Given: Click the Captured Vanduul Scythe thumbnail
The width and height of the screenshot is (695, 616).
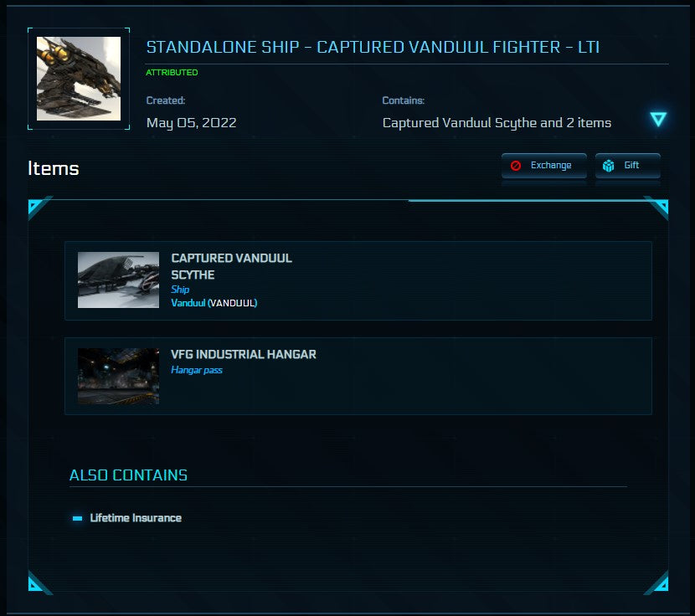Looking at the screenshot, I should 118,280.
